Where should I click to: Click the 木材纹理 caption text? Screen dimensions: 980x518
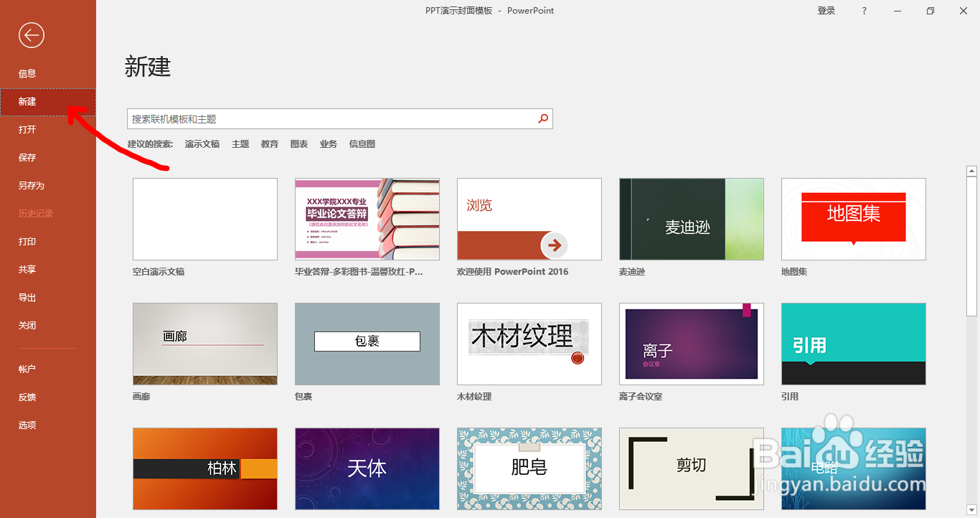[x=474, y=397]
